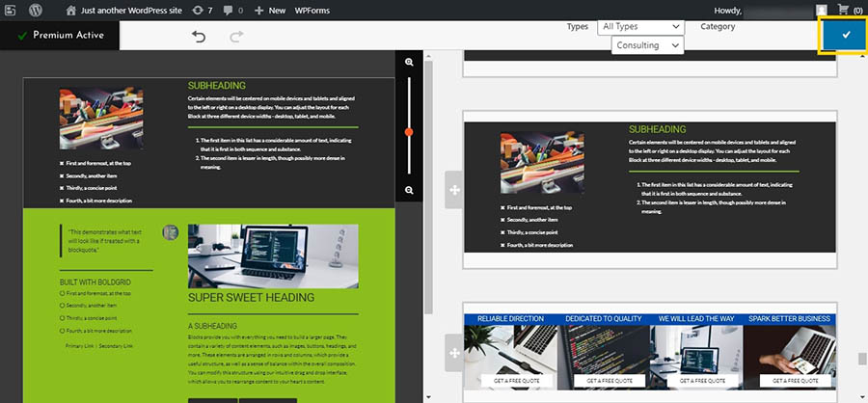Click the red zoom slider handle
Screen dimensions: 868x403
[409, 132]
